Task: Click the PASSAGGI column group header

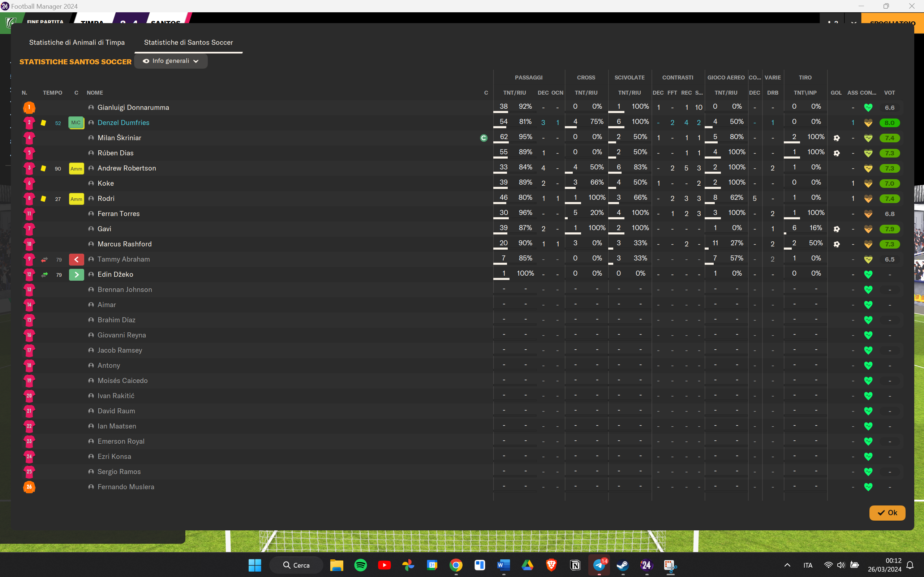Action: [x=529, y=77]
